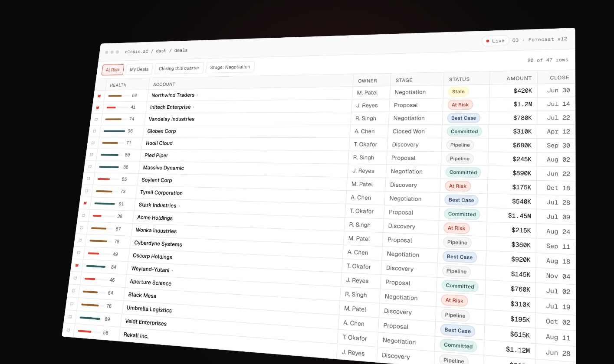614x364 pixels.
Task: Flag the Black Mesa deal
Action: click(x=73, y=291)
